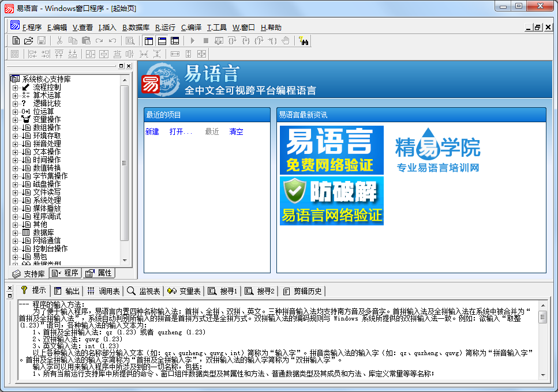This screenshot has width=558, height=392.
Task: Click the Find magnifier toolbar icon
Action: [130, 41]
